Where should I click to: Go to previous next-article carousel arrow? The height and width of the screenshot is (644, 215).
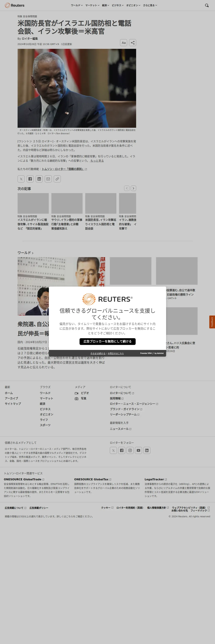pyautogui.click(x=127, y=188)
